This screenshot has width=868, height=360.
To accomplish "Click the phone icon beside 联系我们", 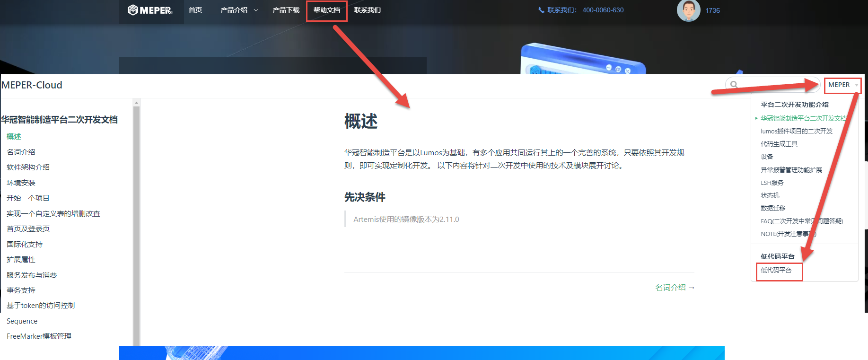I will (541, 10).
